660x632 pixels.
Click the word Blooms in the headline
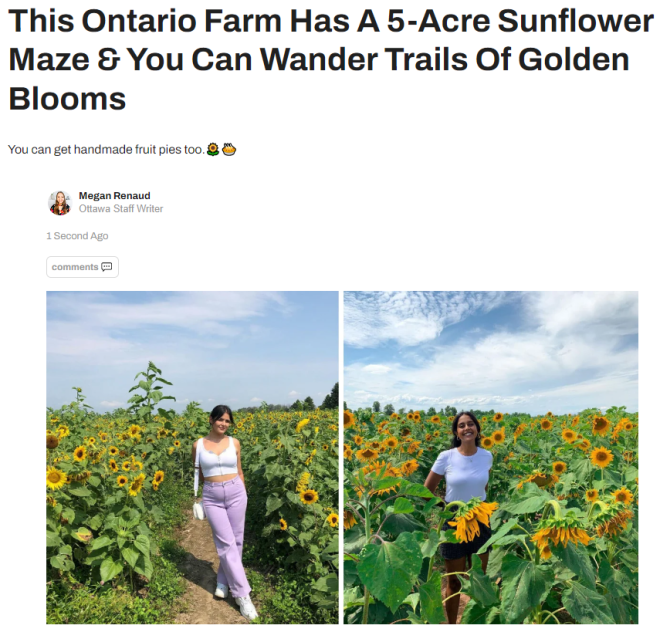tap(67, 99)
